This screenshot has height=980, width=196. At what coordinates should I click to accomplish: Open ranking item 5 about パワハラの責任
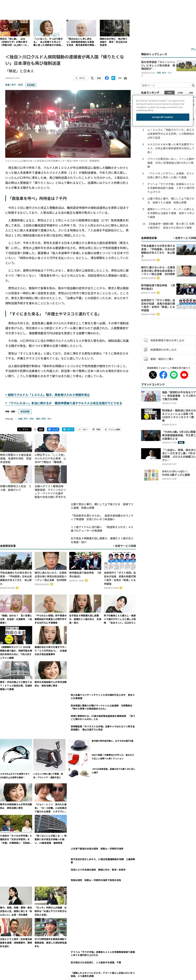tap(171, 163)
